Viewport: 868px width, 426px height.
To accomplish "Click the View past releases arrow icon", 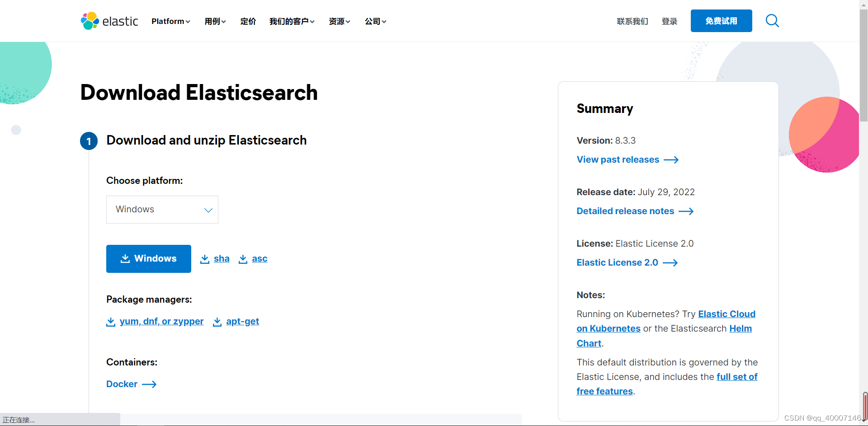I will pyautogui.click(x=672, y=159).
